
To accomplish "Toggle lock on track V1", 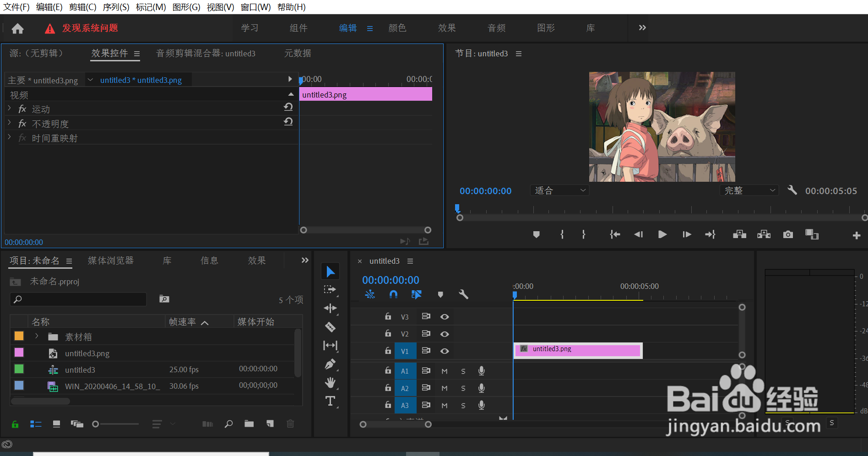I will [388, 351].
